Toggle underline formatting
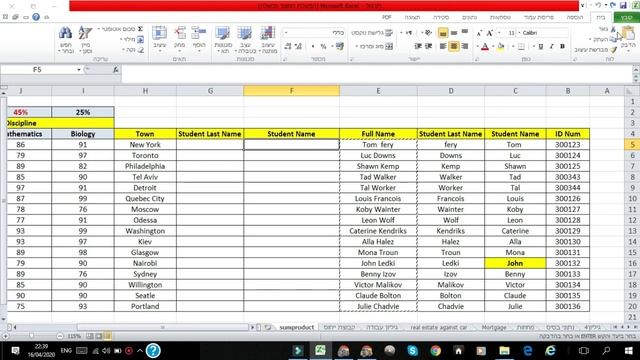Screen dimensions: 640x360 click(x=541, y=46)
